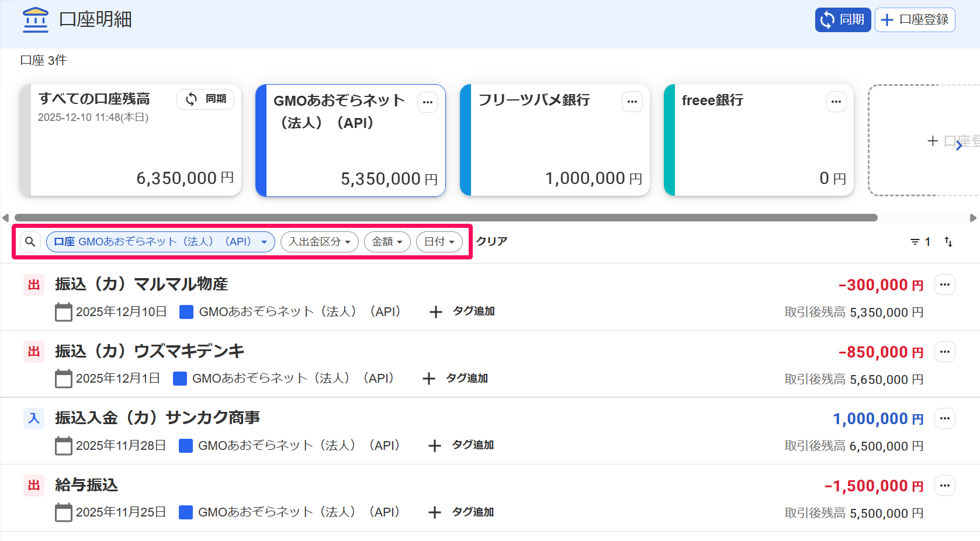Open the 口座 GMOあおぞらネット filter dropdown
The width and height of the screenshot is (980, 541).
(161, 242)
